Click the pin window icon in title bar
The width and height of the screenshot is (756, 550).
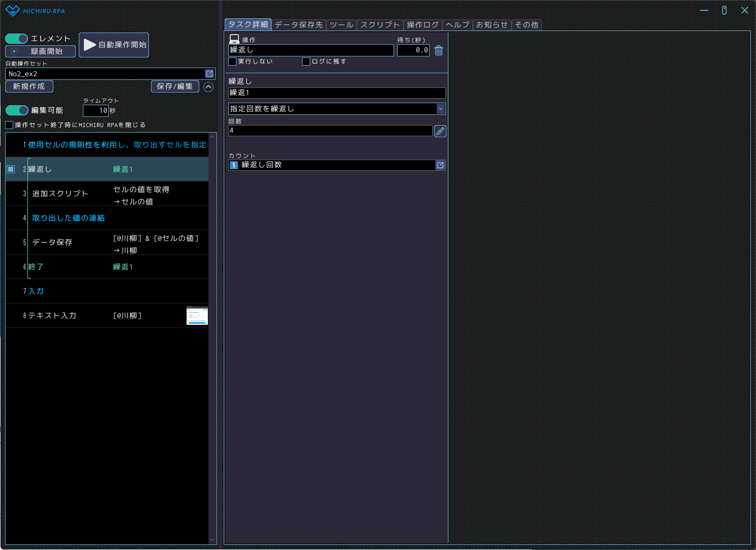coord(724,10)
